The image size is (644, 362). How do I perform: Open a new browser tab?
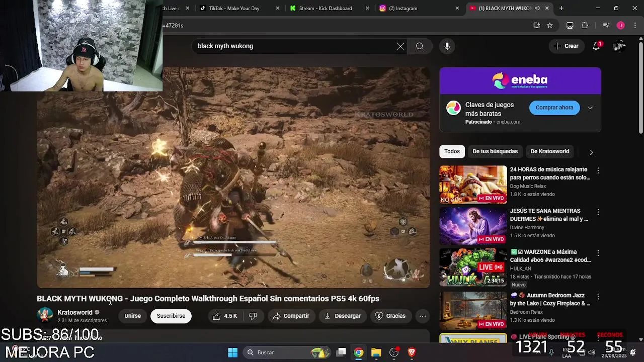[x=561, y=8]
